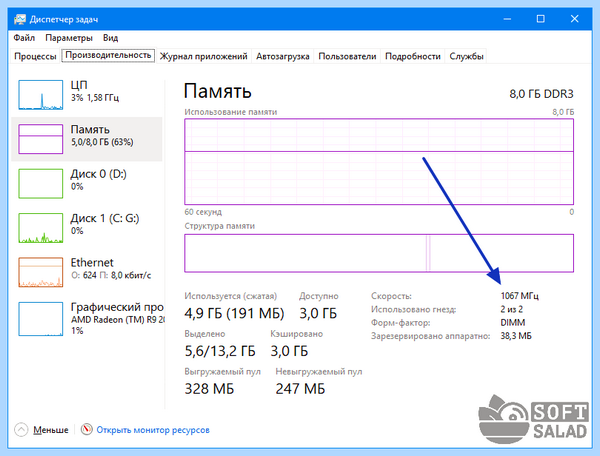This screenshot has height=456, width=600.
Task: Select the Ethernet graph thumbnail
Action: pyautogui.click(x=41, y=272)
